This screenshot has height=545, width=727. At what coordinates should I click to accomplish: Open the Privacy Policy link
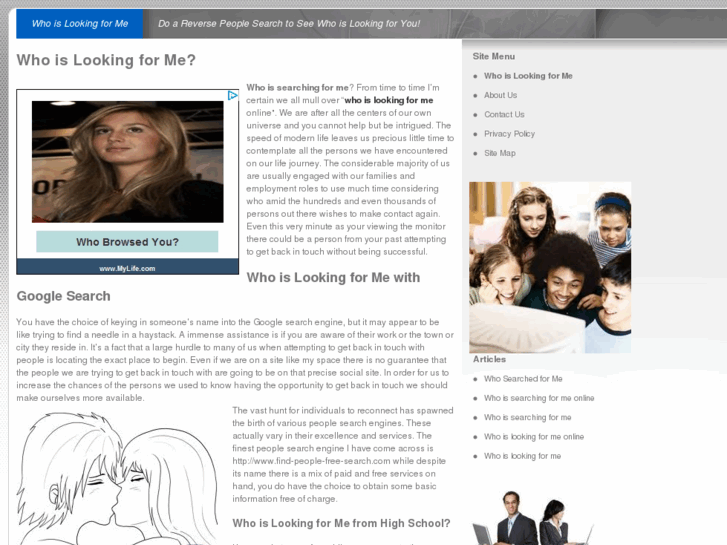[x=509, y=134]
